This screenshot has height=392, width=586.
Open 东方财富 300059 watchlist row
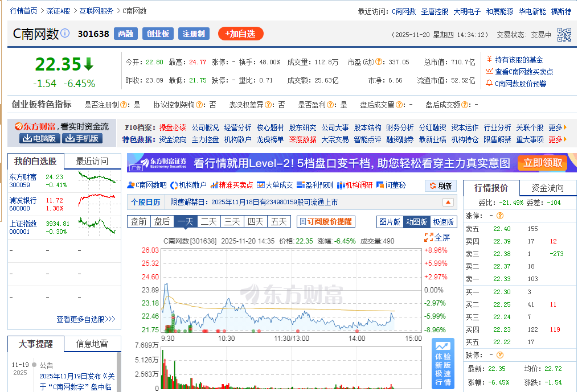pyautogui.click(x=64, y=181)
